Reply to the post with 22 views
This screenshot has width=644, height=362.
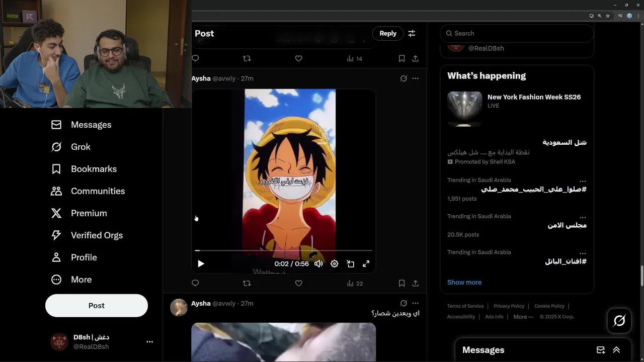tap(195, 283)
